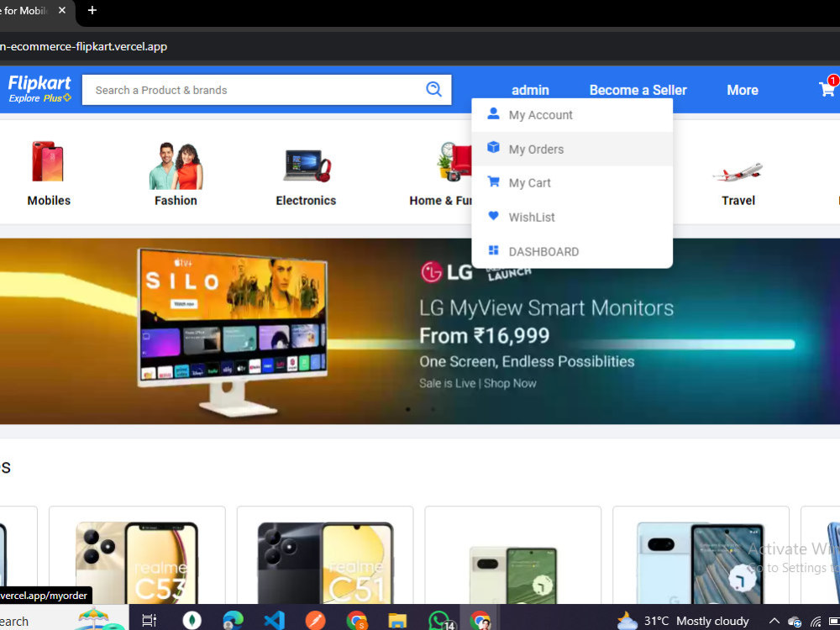
Task: Open a new browser tab
Action: click(92, 10)
